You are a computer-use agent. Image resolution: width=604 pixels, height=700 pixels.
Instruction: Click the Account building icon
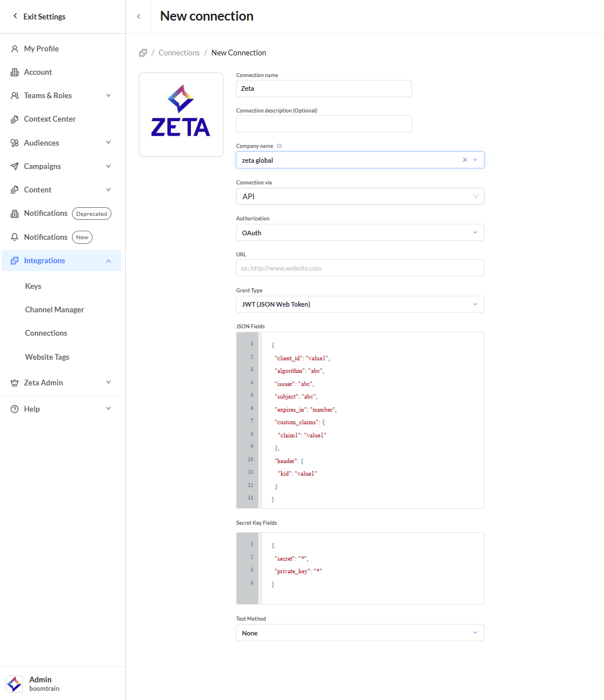pos(15,72)
